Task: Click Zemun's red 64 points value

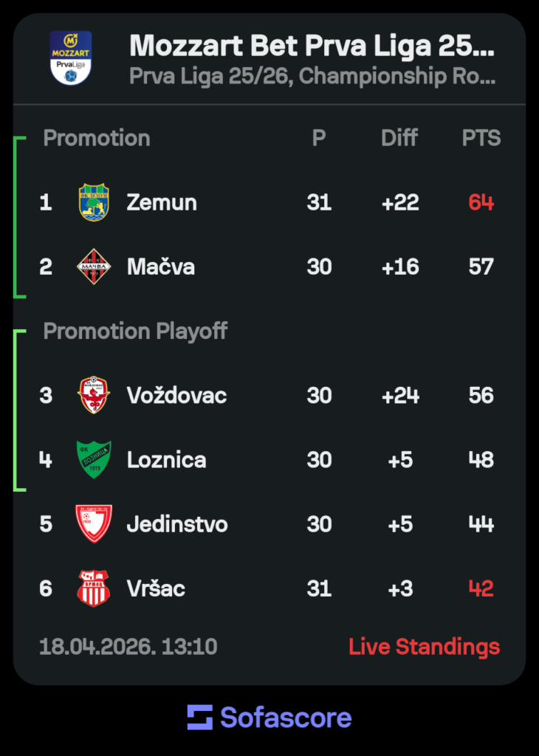Action: tap(481, 202)
